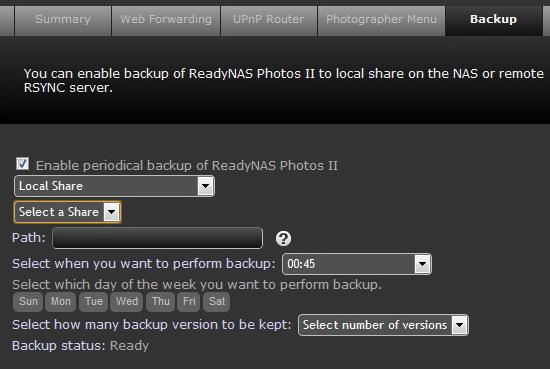Enable backup on Wed

point(127,302)
